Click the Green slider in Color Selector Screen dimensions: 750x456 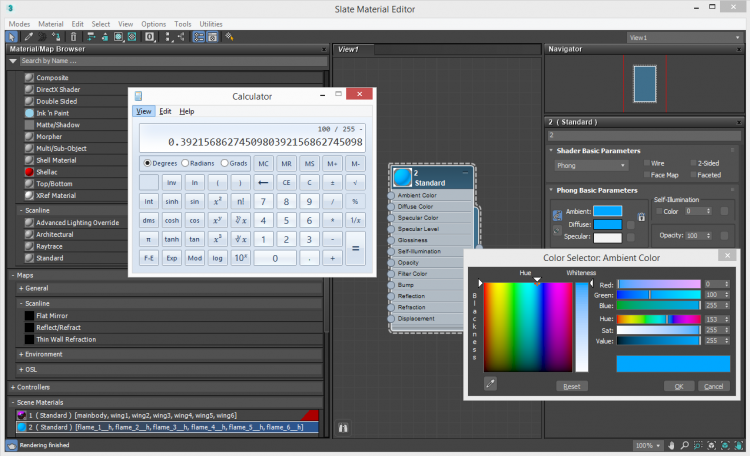[659, 295]
